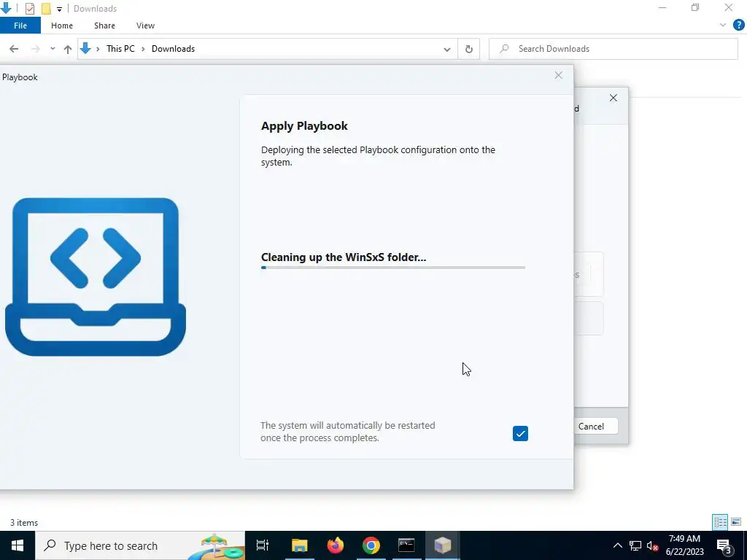Screen dimensions: 747x560
Task: Launch Chrome from taskbar
Action: pyautogui.click(x=371, y=545)
